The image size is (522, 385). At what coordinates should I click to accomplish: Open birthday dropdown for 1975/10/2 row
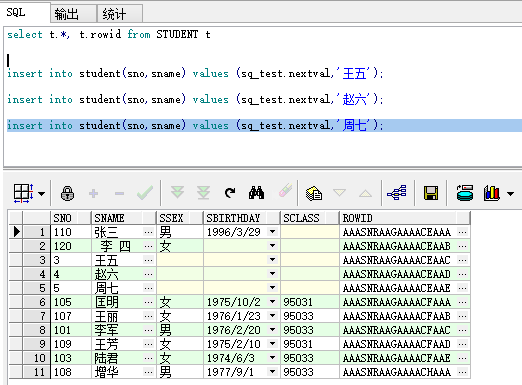[x=273, y=302]
